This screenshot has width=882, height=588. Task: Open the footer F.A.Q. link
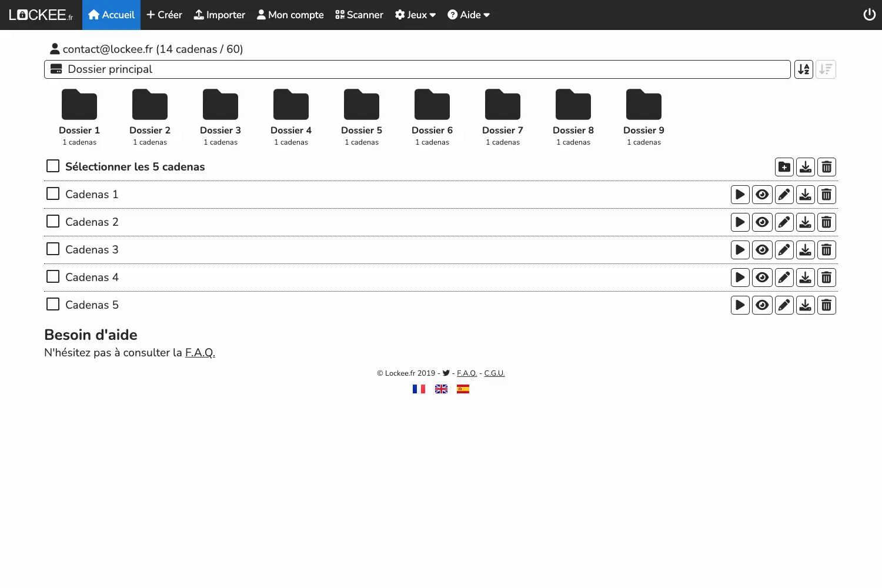click(467, 373)
